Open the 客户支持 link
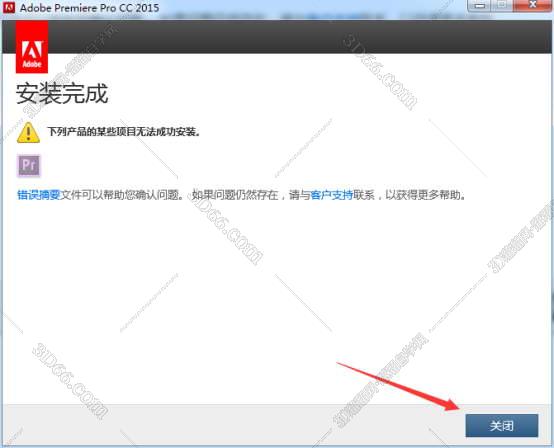The image size is (554, 448). [x=331, y=195]
